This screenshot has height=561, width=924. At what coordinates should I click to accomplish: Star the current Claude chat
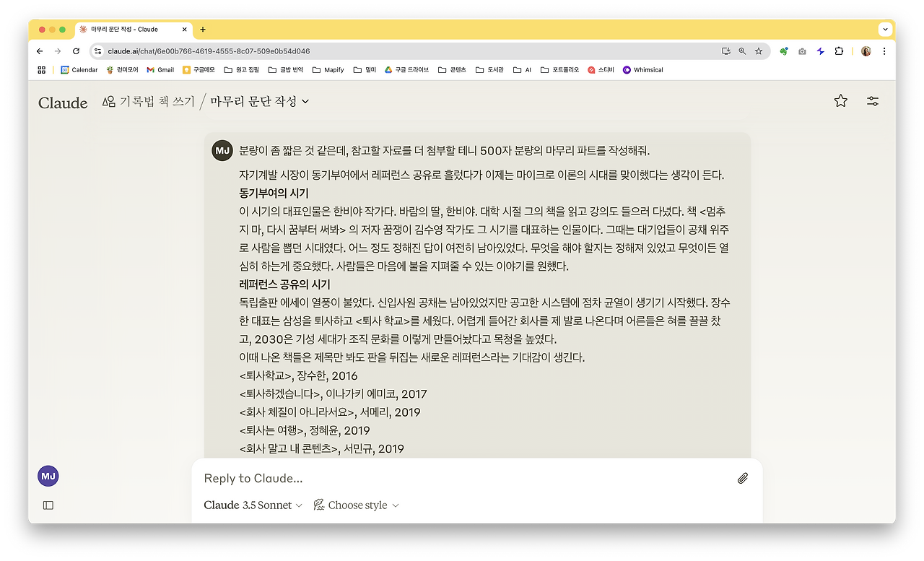(x=840, y=102)
